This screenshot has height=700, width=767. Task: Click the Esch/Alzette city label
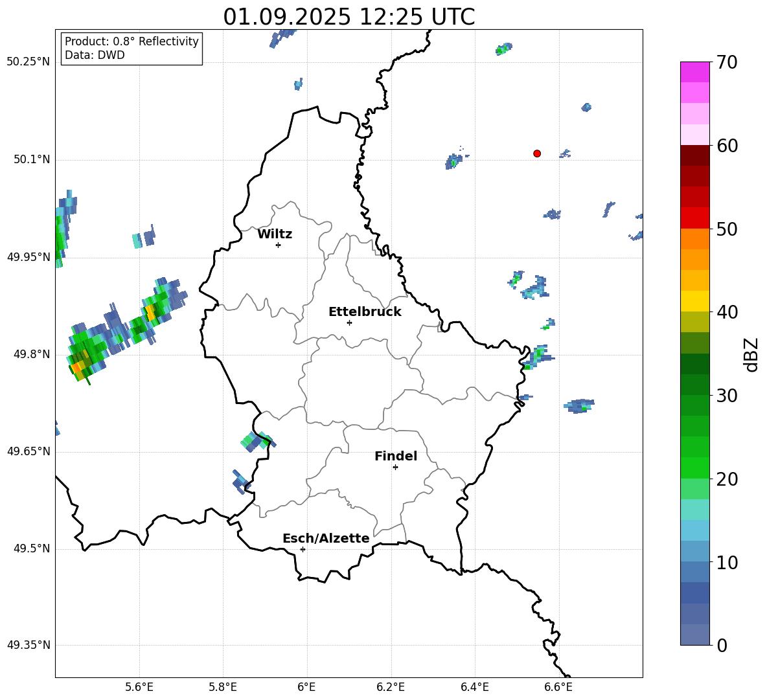pyautogui.click(x=326, y=539)
